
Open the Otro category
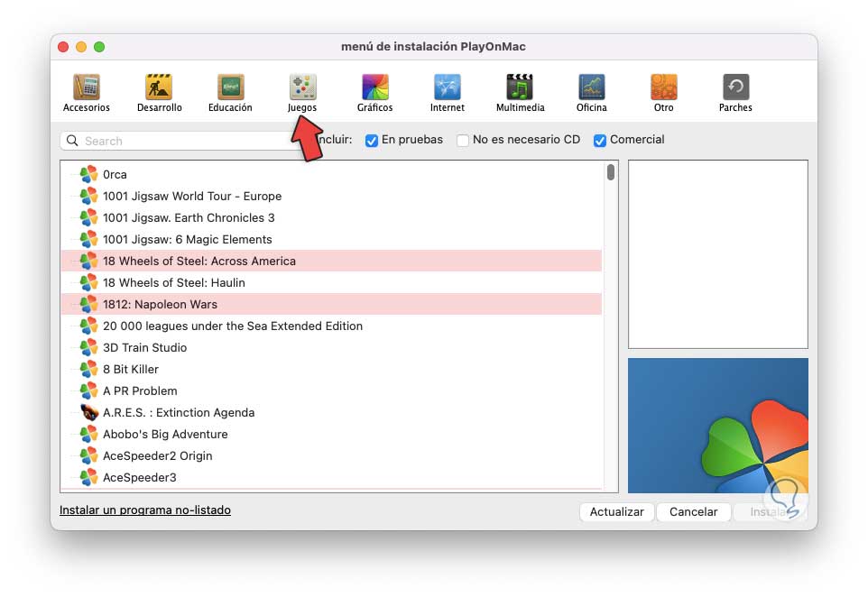coord(664,93)
